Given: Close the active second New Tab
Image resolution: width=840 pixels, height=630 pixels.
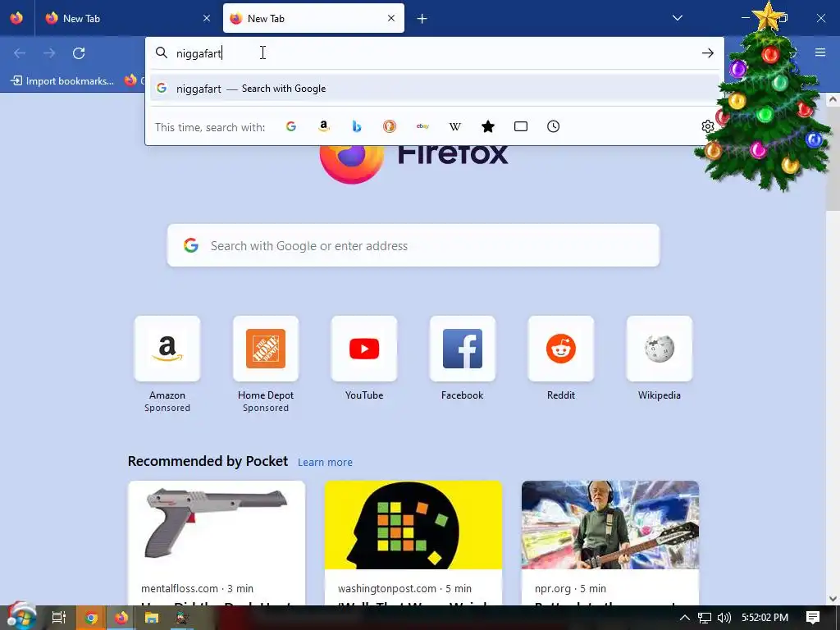Looking at the screenshot, I should pos(391,18).
